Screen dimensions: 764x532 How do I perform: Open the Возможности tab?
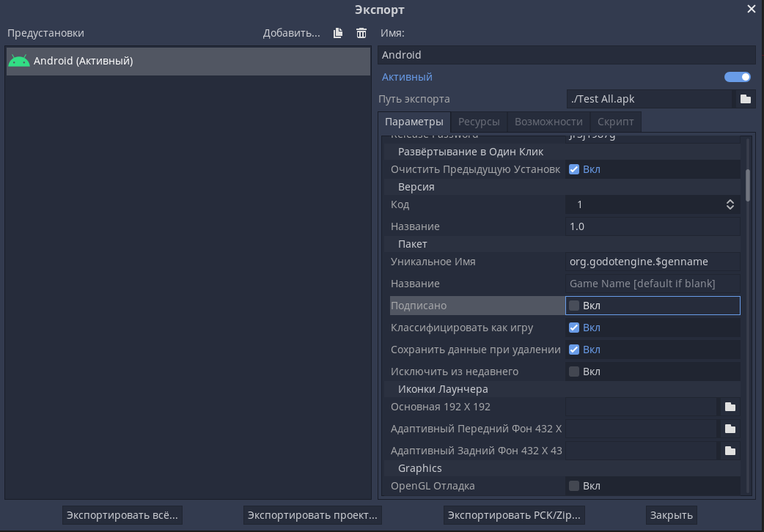pyautogui.click(x=548, y=122)
